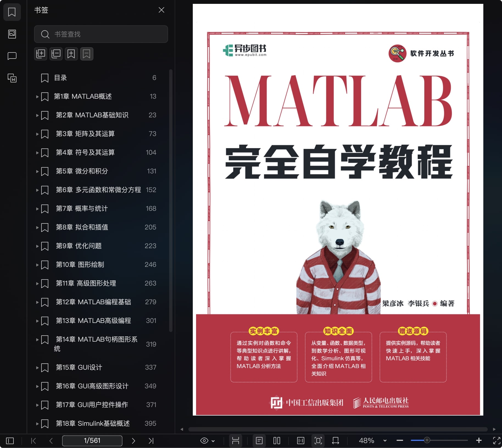The width and height of the screenshot is (502, 448).
Task: Expand 第2章 MATLAB基础知识 bookmark
Action: tap(37, 115)
